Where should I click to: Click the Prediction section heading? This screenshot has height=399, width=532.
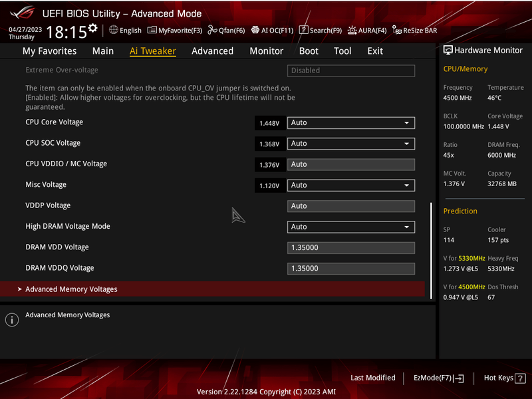[x=460, y=211]
